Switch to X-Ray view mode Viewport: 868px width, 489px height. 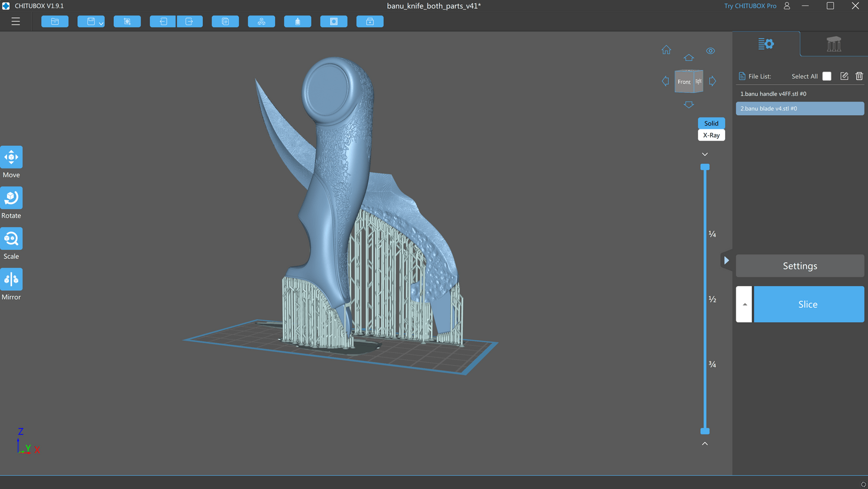pyautogui.click(x=711, y=135)
